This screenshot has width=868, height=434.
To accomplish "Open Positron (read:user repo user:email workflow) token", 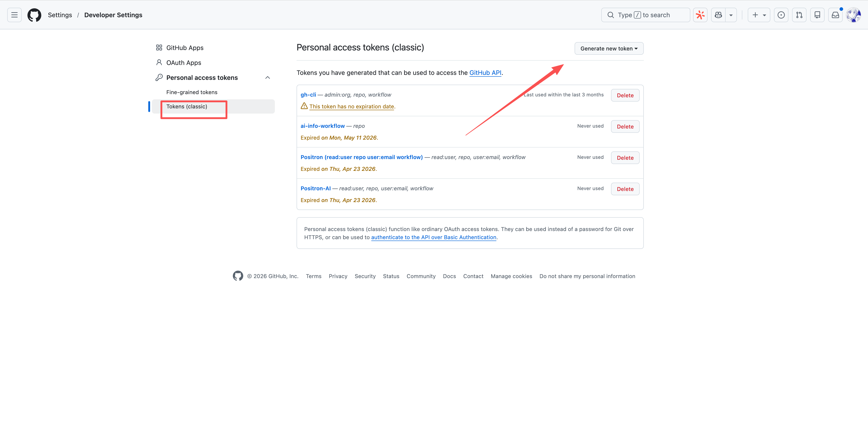I will pyautogui.click(x=362, y=157).
